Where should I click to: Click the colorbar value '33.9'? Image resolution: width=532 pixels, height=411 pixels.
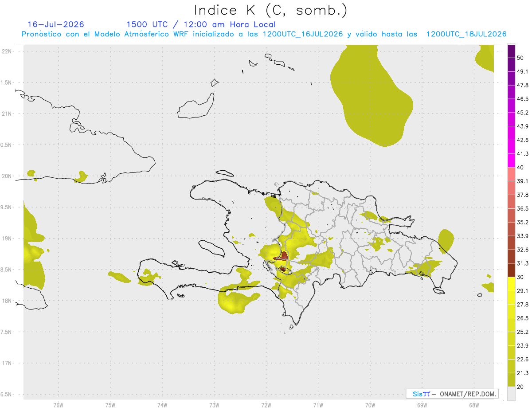(523, 236)
